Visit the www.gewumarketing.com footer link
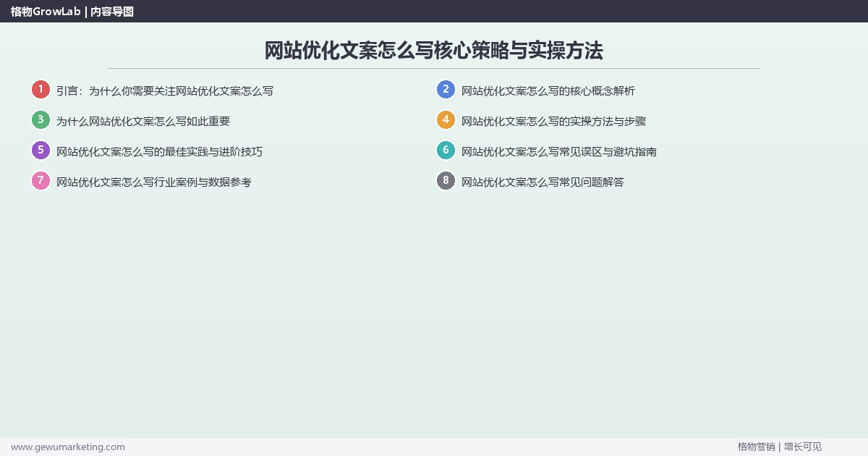 [x=68, y=447]
